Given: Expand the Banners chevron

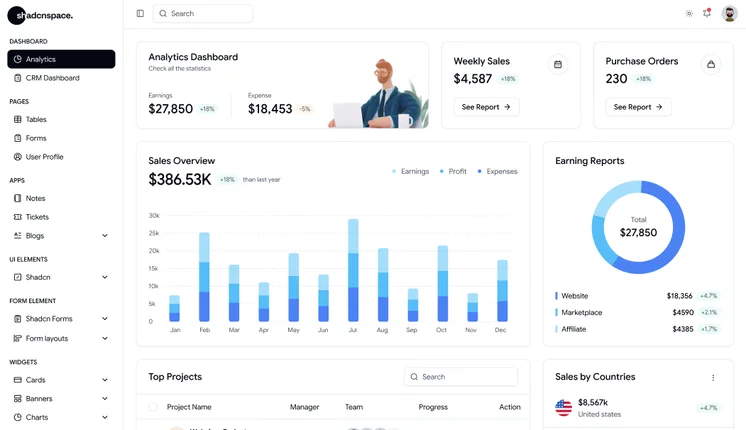Looking at the screenshot, I should [x=105, y=399].
